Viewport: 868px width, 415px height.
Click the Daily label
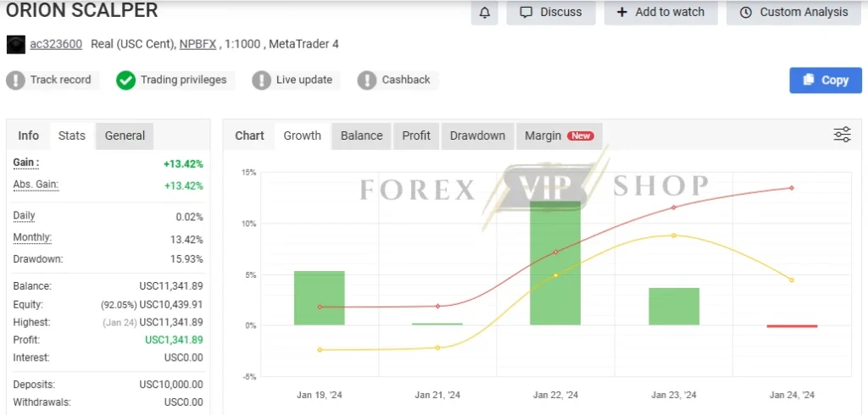coord(24,216)
